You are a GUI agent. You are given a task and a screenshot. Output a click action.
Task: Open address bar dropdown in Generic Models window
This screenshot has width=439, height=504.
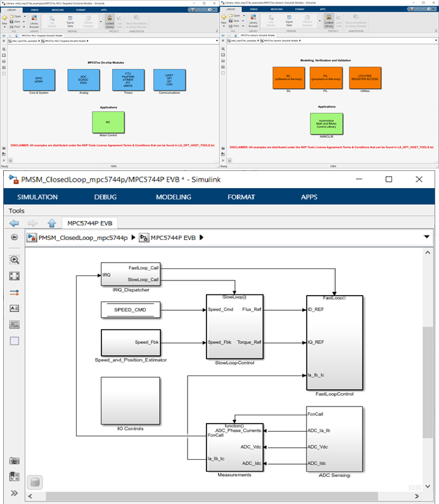[436, 41]
